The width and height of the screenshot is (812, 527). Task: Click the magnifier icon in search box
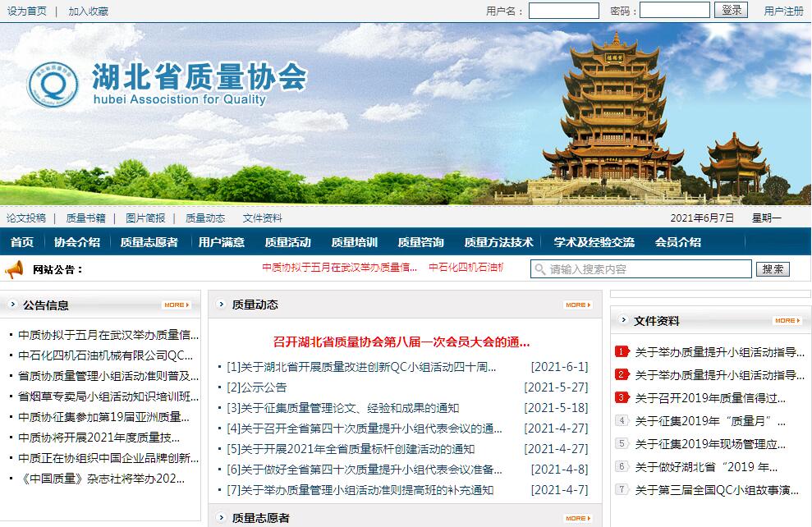pyautogui.click(x=539, y=269)
